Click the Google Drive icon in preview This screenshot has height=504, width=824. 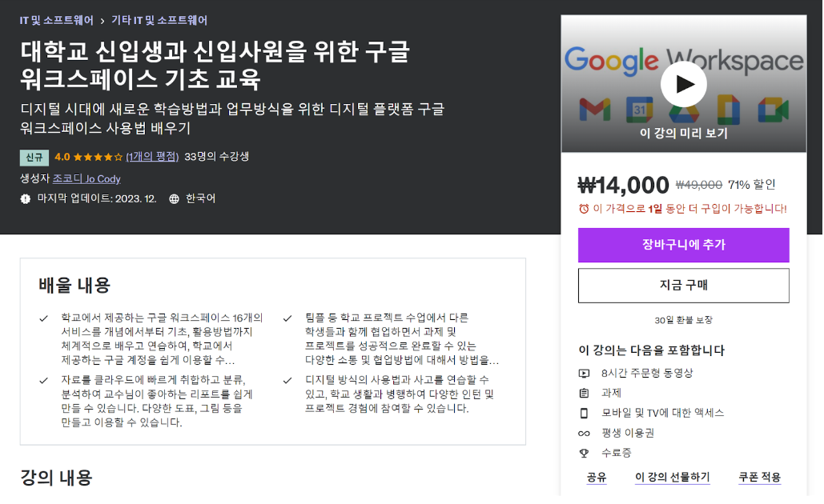(x=684, y=112)
